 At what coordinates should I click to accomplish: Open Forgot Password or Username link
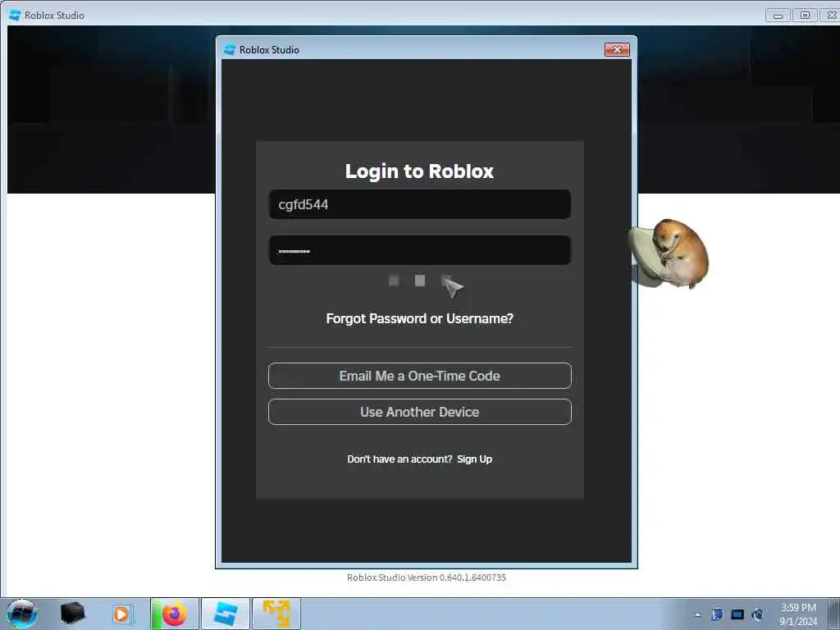tap(419, 319)
